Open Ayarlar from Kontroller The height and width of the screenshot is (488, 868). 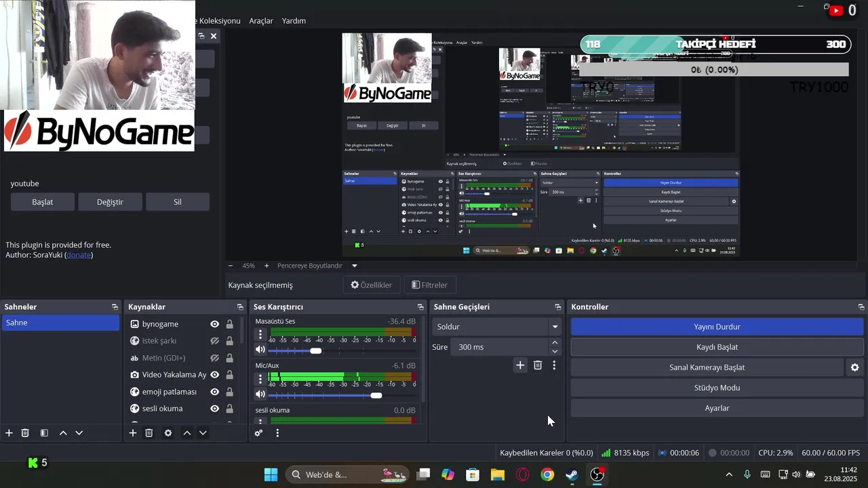(x=717, y=408)
